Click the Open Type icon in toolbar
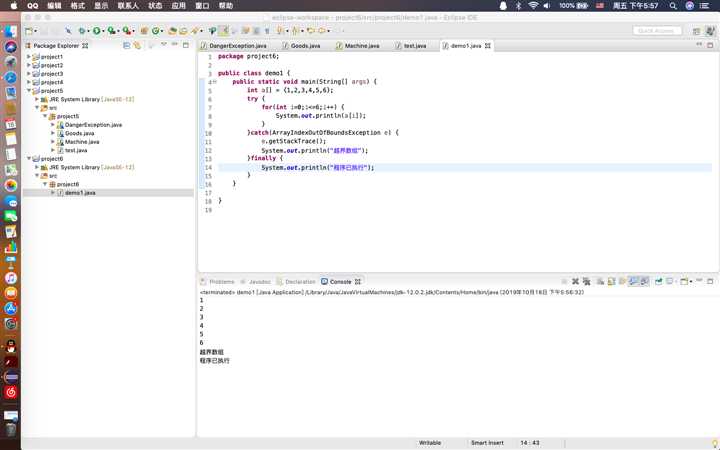Viewport: 720px width, 450px height. [x=173, y=31]
